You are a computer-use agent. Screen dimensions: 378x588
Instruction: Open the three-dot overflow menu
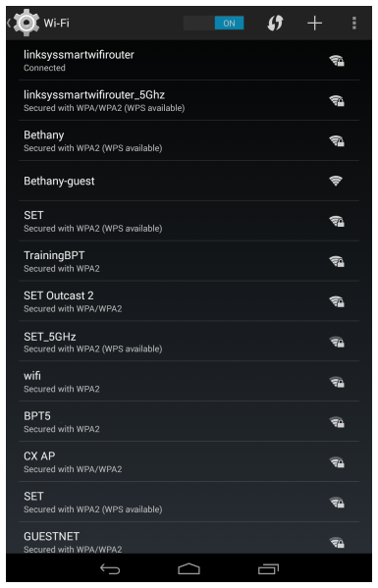(354, 23)
